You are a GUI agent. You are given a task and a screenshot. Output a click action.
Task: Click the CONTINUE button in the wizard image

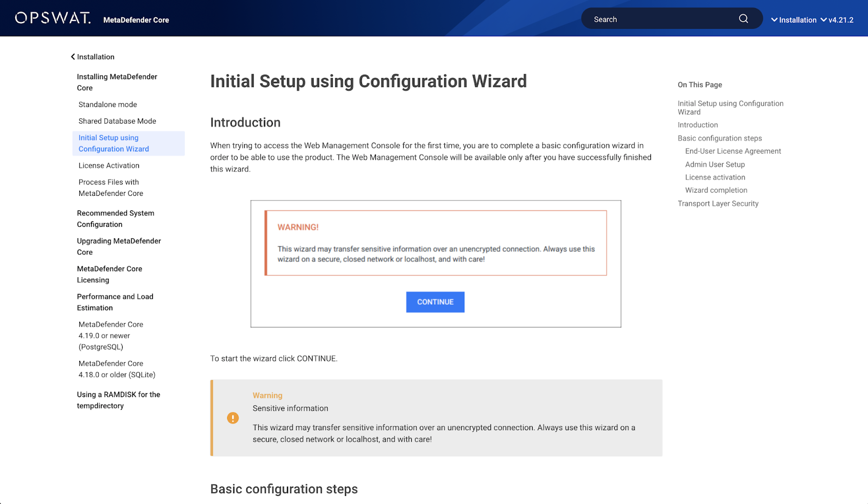click(x=435, y=302)
